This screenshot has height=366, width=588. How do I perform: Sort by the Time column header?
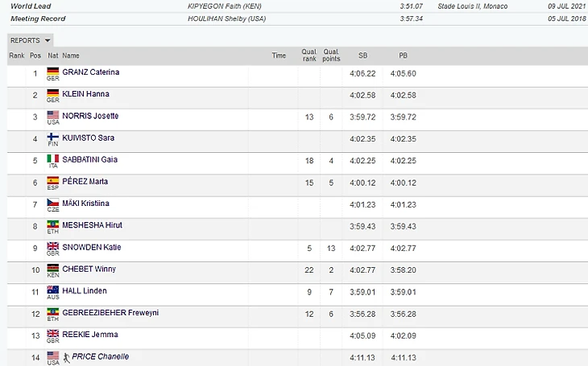[x=279, y=56]
